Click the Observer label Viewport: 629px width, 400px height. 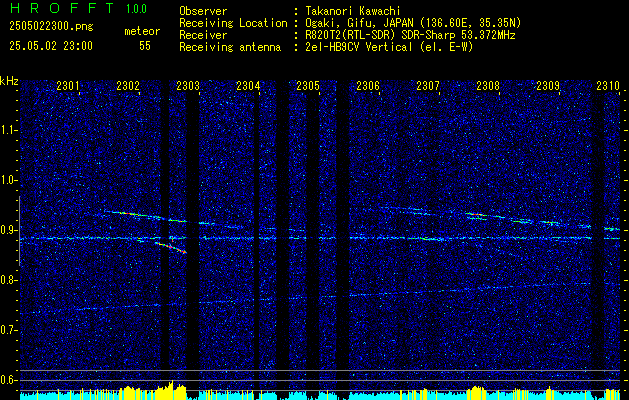click(x=203, y=11)
